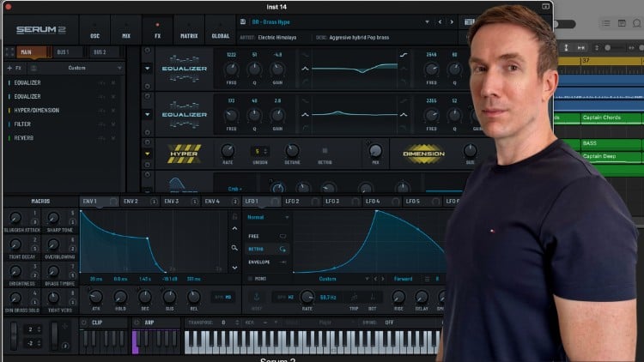This screenshot has height=362, width=644.
Task: Click the Forward LFO direction label
Action: [x=403, y=279]
